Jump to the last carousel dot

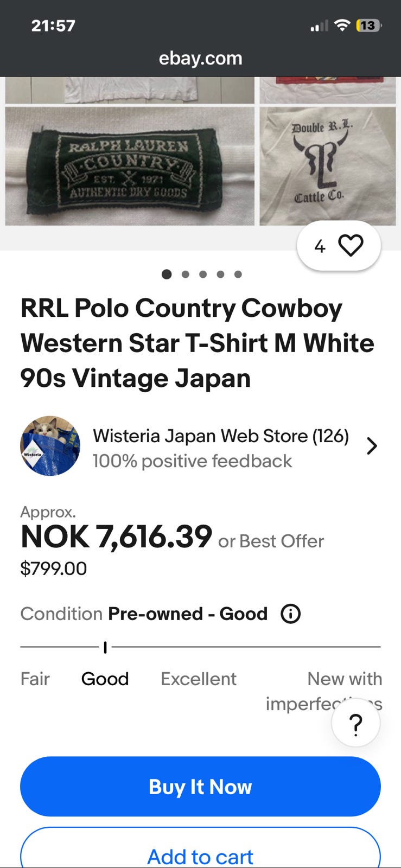[238, 274]
